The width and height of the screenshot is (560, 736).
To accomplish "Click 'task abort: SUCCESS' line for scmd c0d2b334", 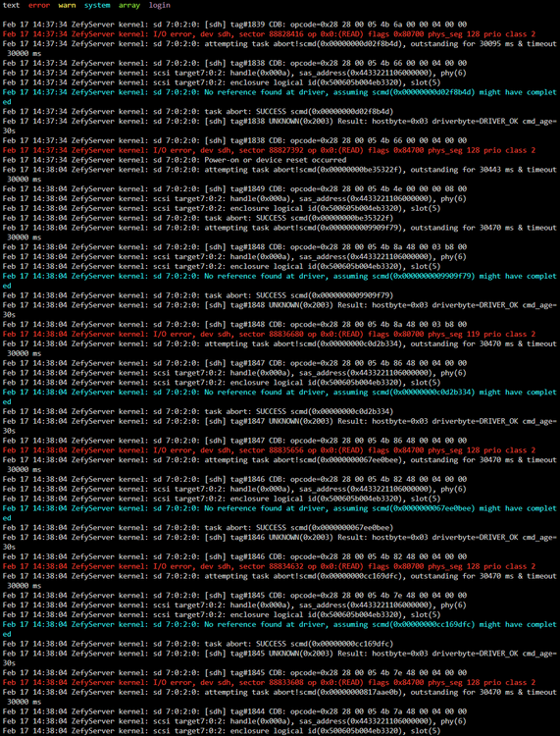I will (x=198, y=411).
